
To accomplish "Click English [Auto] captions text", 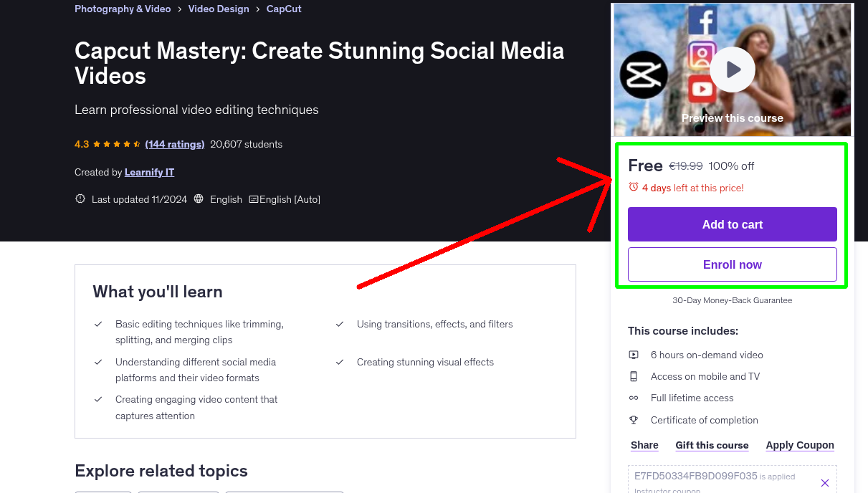I will (x=290, y=199).
